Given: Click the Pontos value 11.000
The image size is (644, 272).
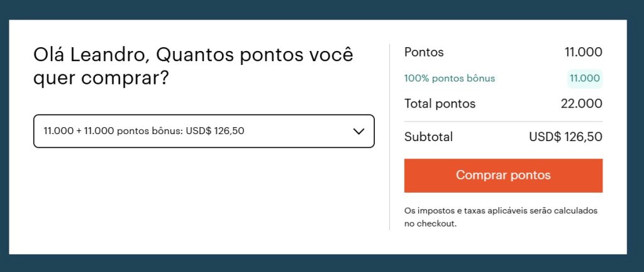Looking at the screenshot, I should (x=583, y=52).
